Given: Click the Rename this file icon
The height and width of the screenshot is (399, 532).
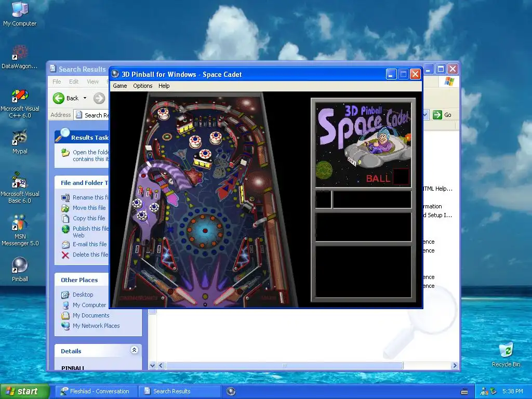Looking at the screenshot, I should pyautogui.click(x=65, y=197).
